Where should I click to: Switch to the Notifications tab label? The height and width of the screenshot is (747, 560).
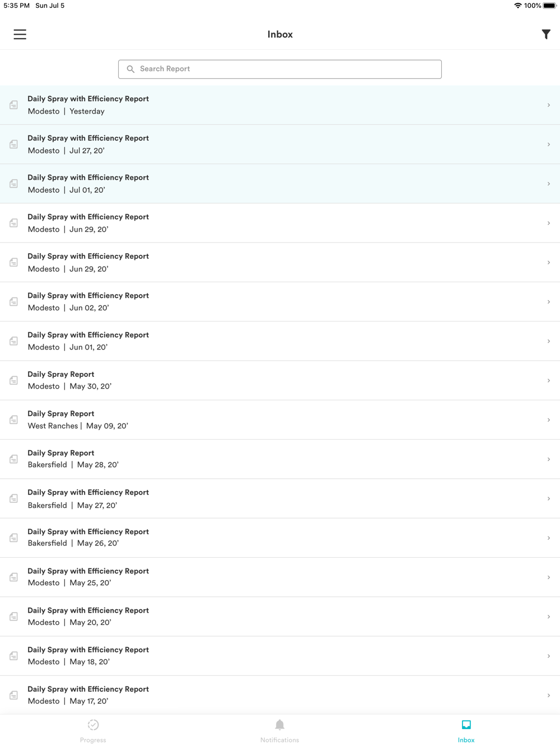tap(279, 740)
